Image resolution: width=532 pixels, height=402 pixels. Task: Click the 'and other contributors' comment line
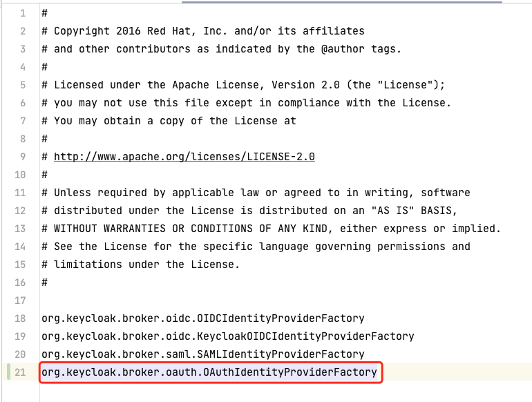pos(222,49)
